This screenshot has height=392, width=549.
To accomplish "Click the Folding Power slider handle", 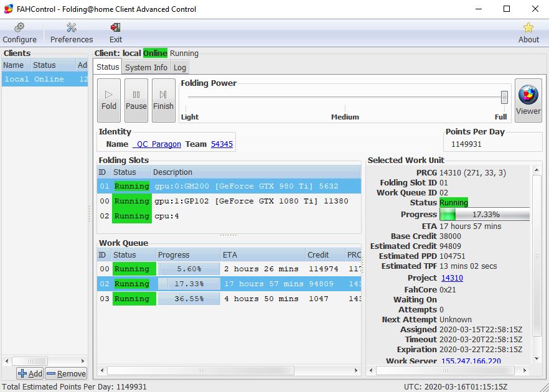I will click(504, 97).
